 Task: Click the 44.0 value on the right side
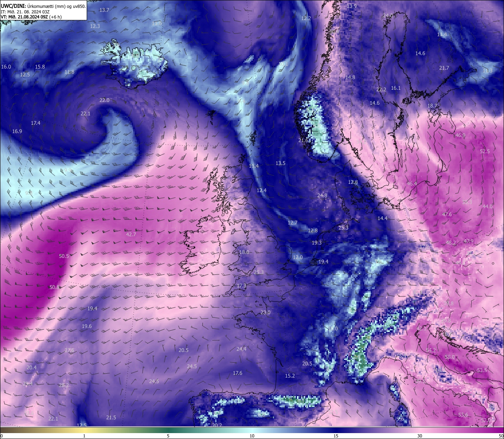[487, 206]
